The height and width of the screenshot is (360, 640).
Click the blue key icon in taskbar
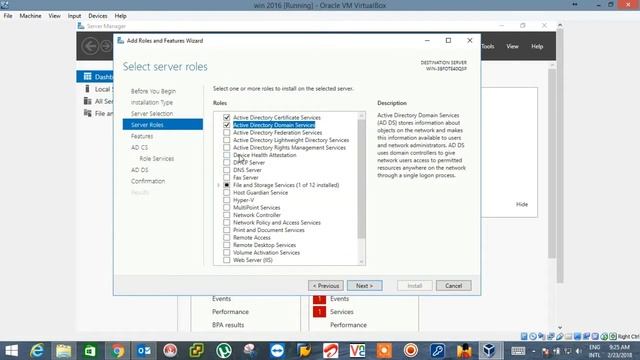(438, 351)
